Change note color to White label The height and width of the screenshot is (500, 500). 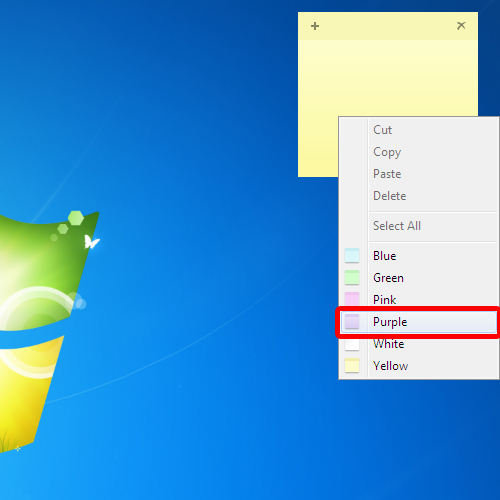coord(389,344)
